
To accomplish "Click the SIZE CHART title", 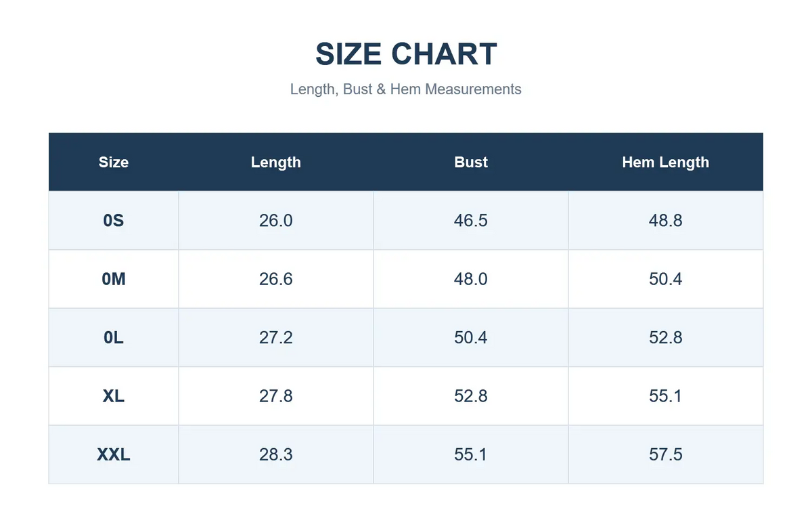I will pos(406,54).
